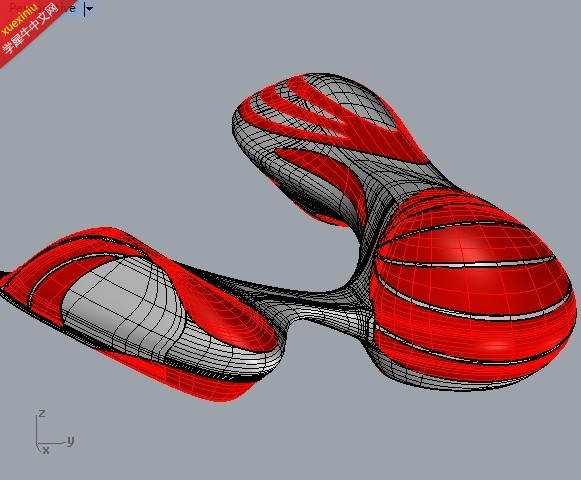Click the Perspective viewport title label
581x480 pixels.
43,8
